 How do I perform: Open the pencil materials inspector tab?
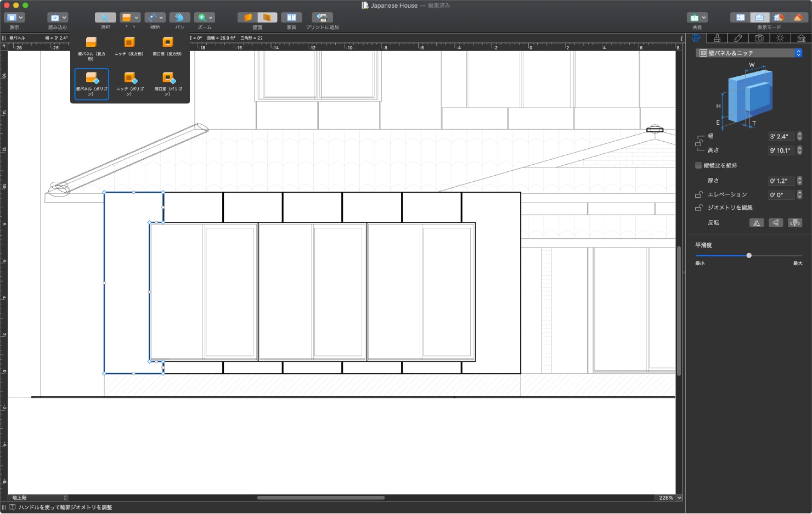738,38
